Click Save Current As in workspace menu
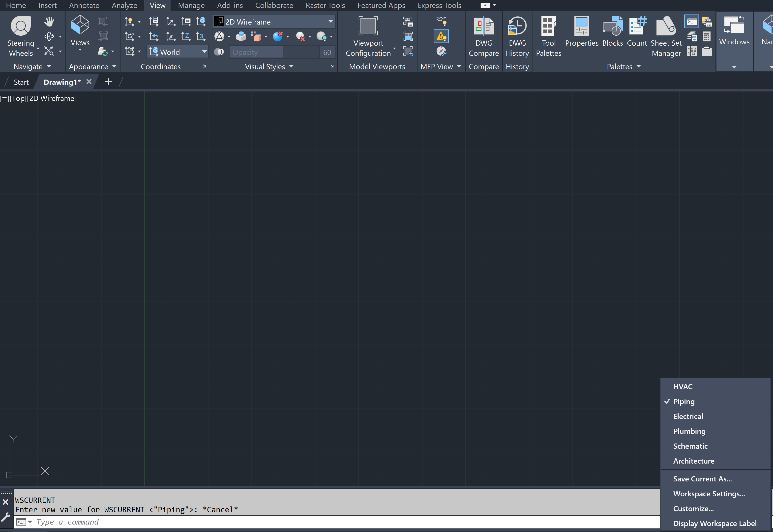Image resolution: width=773 pixels, height=532 pixels. (702, 478)
